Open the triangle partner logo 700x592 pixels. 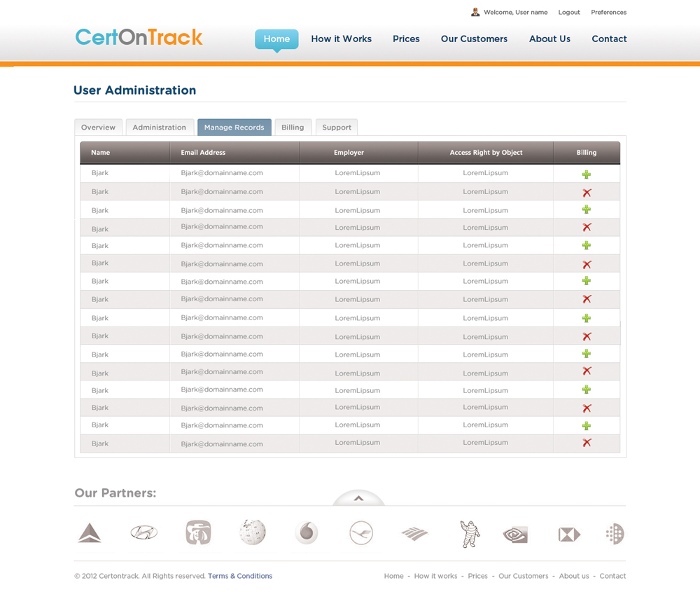[x=90, y=533]
